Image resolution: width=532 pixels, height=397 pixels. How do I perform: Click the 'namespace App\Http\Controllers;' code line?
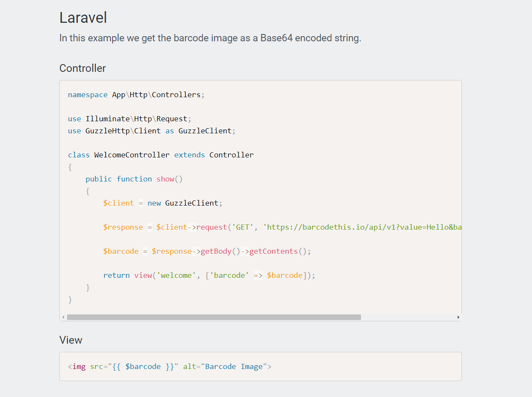coord(136,95)
